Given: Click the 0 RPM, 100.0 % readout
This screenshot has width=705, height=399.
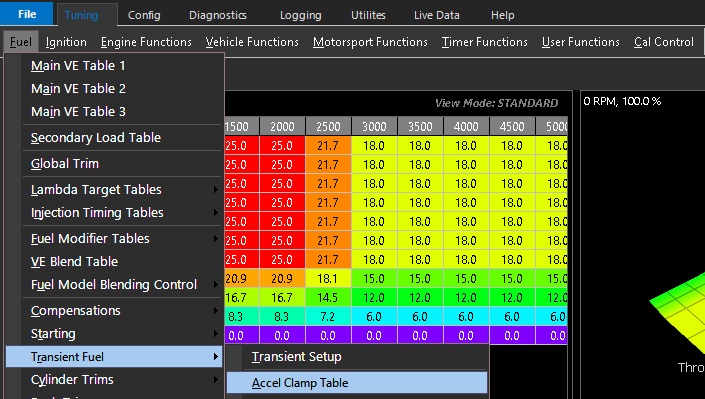Looking at the screenshot, I should point(622,101).
